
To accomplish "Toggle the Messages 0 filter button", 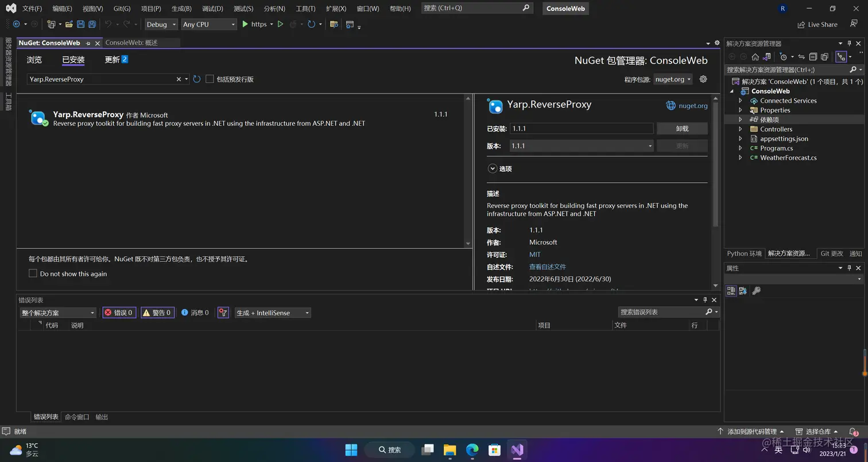I will [x=195, y=313].
